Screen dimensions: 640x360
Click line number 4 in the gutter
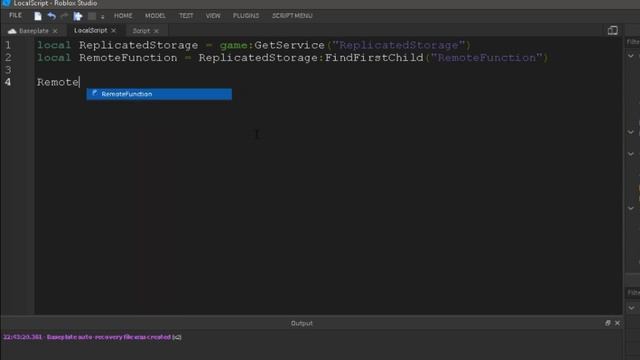(x=8, y=82)
